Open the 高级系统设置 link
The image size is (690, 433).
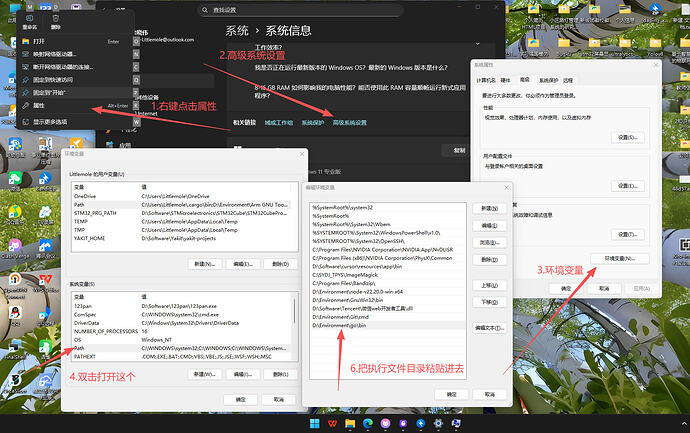349,122
